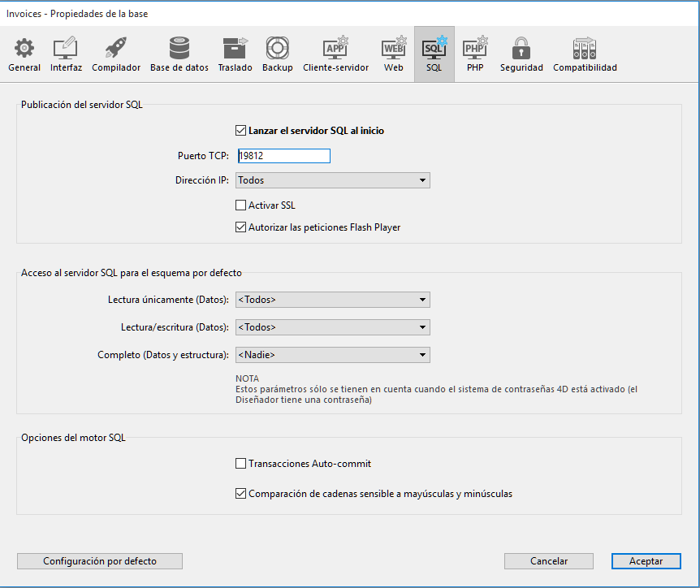Toggle Autorizar las peticiones Flash Player
Image resolution: width=700 pixels, height=588 pixels.
[240, 227]
